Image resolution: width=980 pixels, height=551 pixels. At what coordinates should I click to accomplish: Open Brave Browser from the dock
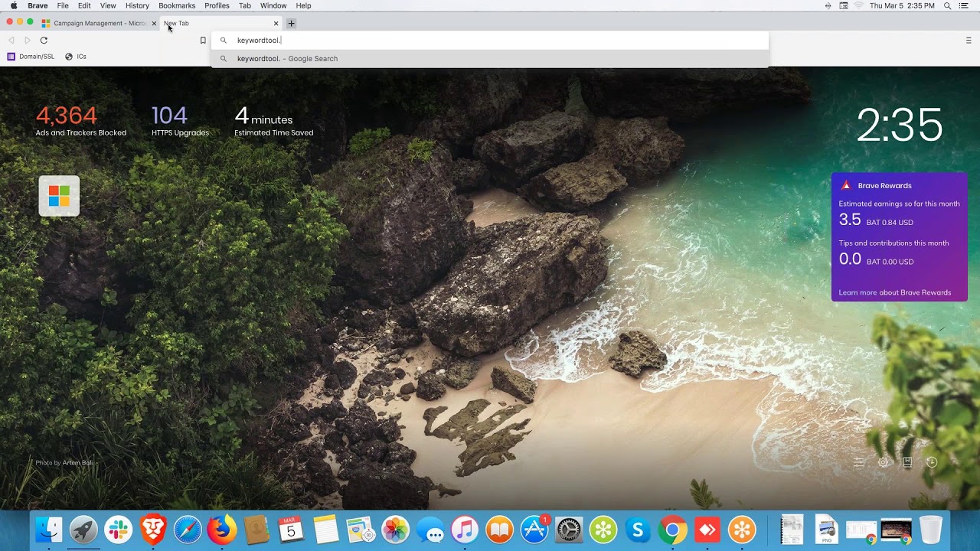click(x=152, y=530)
